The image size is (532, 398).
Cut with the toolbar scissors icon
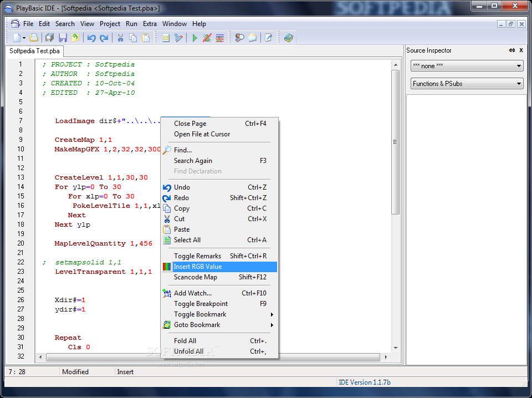coord(120,38)
